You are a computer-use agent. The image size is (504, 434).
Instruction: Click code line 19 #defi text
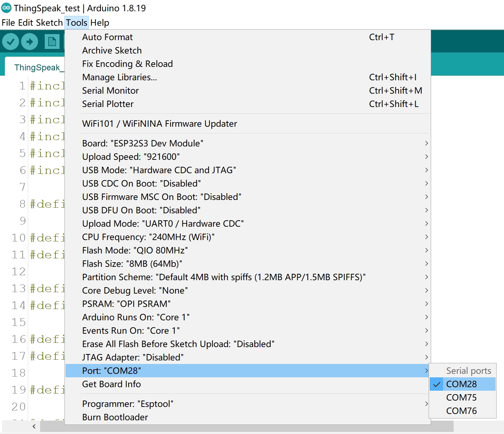47,390
